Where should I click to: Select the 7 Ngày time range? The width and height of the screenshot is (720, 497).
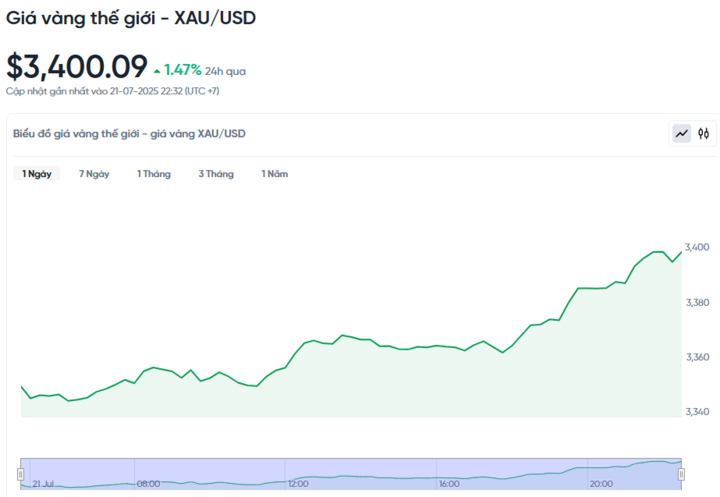(x=94, y=174)
